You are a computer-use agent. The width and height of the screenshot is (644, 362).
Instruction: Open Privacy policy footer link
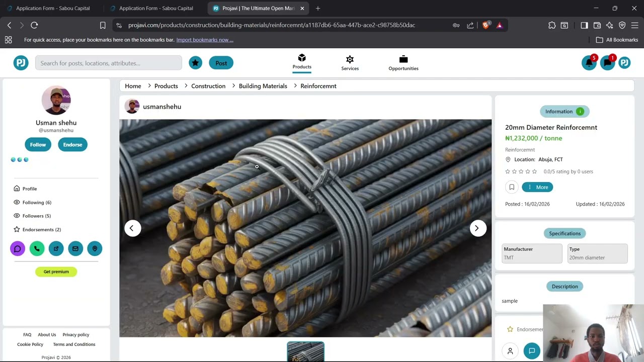(x=76, y=334)
